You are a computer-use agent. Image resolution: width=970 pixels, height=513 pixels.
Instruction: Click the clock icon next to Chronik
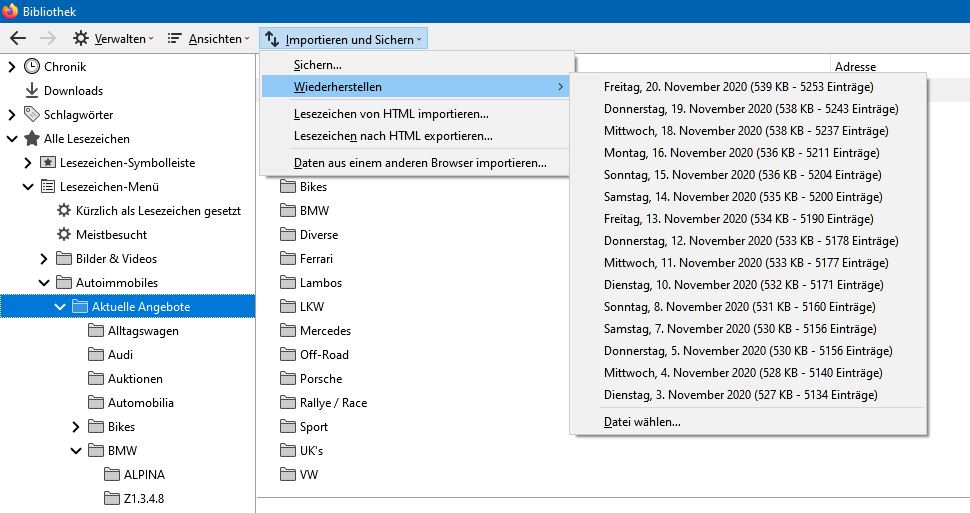(32, 67)
